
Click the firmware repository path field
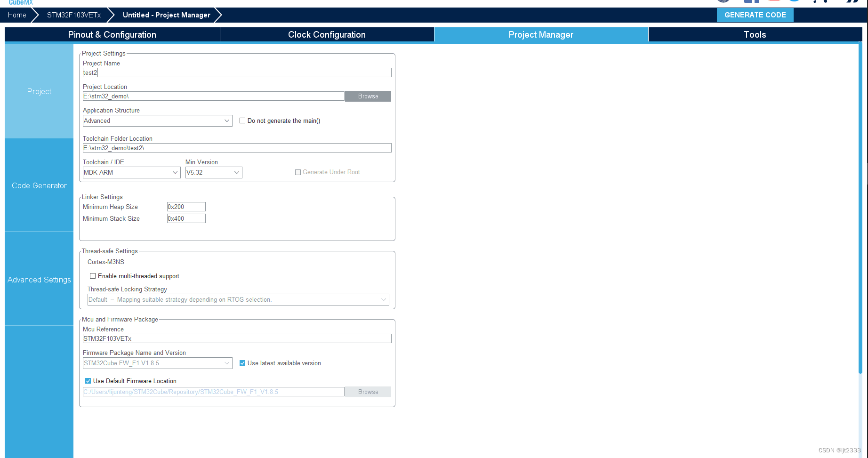[214, 392]
